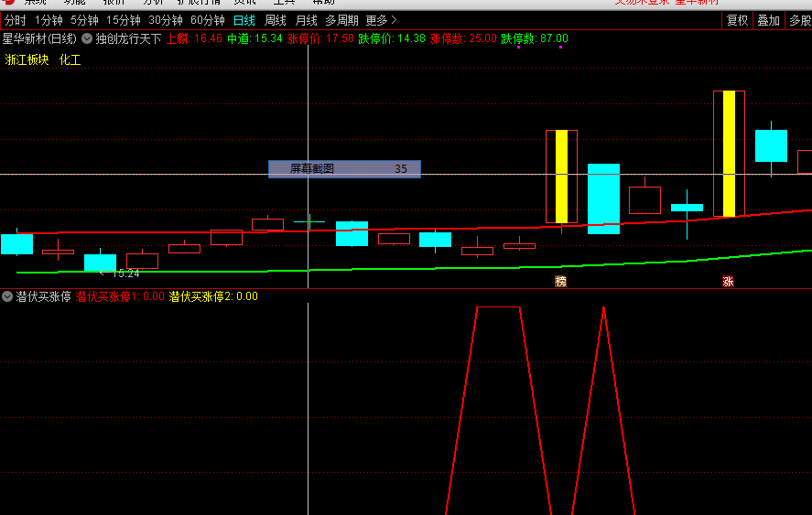Switch to the 分时 intraday view
The height and width of the screenshot is (515, 812).
pyautogui.click(x=15, y=21)
